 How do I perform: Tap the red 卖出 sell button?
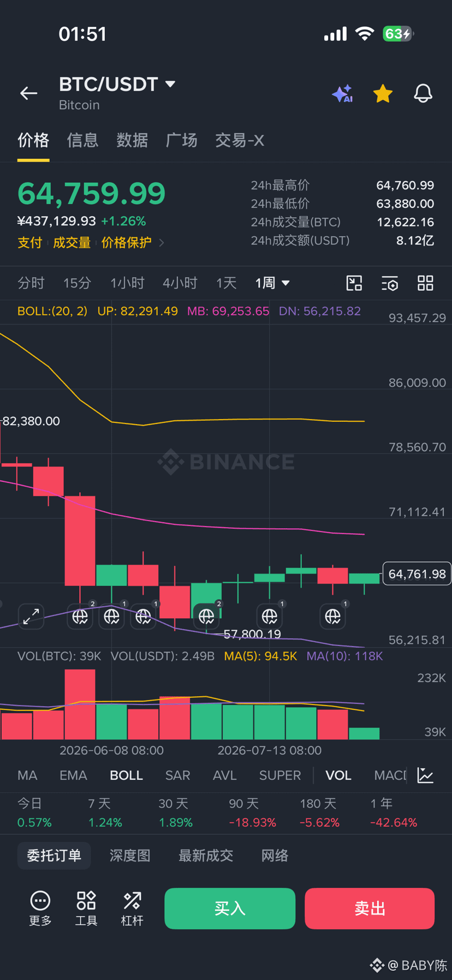[370, 909]
